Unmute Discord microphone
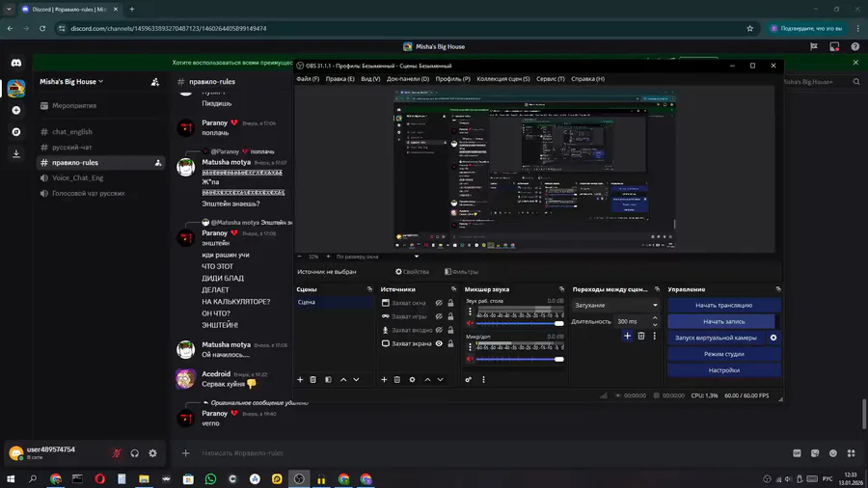 (x=117, y=453)
